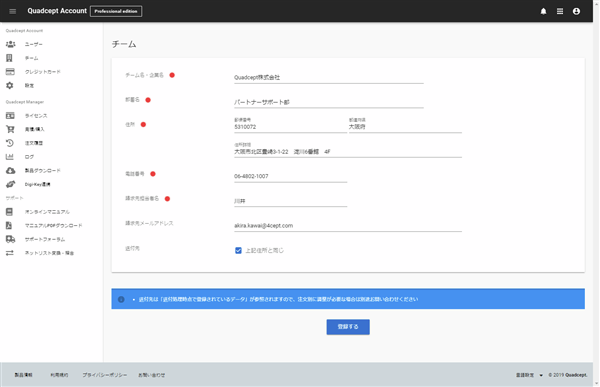Click the 設定 gear icon
The width and height of the screenshot is (600, 387).
tap(10, 85)
